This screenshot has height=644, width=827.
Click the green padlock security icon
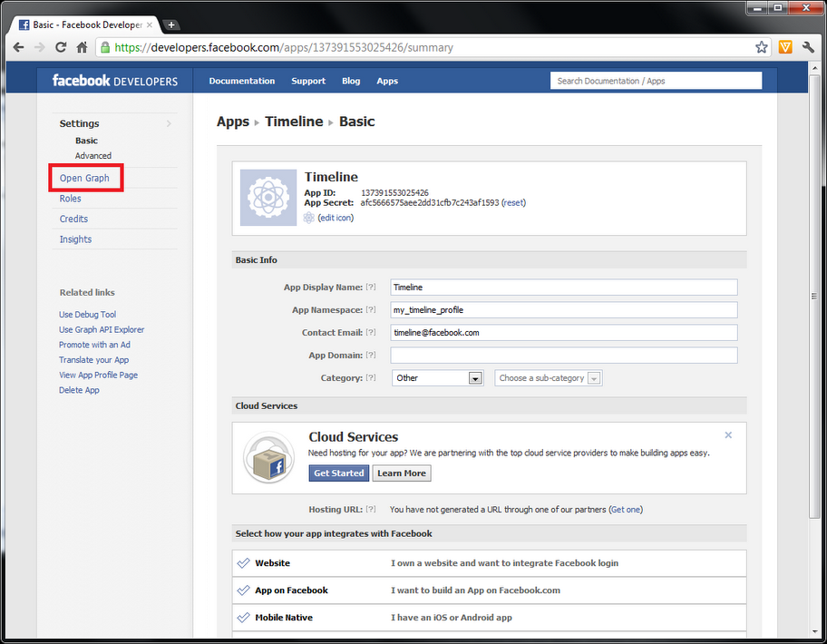[x=105, y=47]
